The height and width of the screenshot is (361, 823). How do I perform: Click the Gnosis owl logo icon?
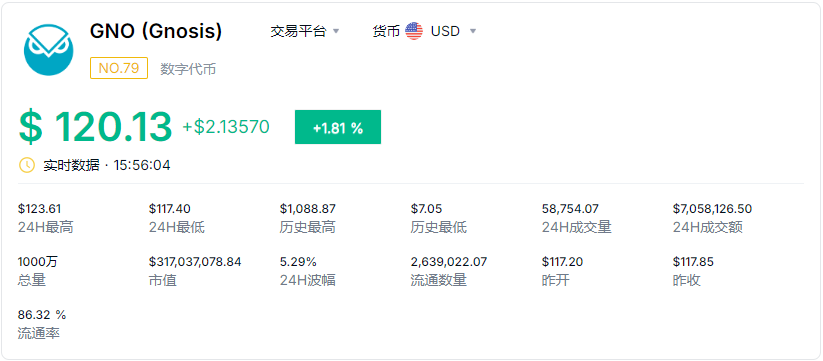point(48,49)
